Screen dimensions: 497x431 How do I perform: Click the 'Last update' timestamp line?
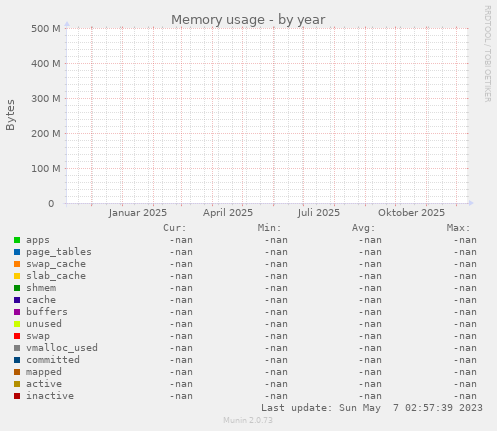pos(372,408)
